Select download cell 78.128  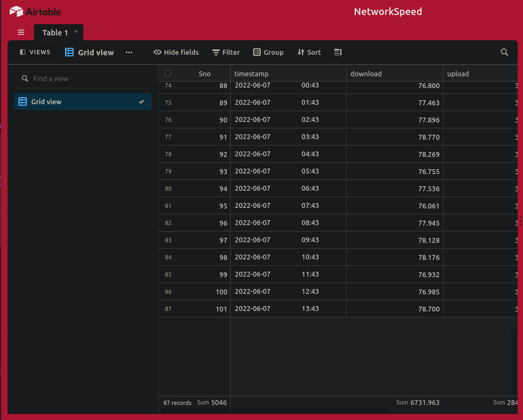pos(395,240)
